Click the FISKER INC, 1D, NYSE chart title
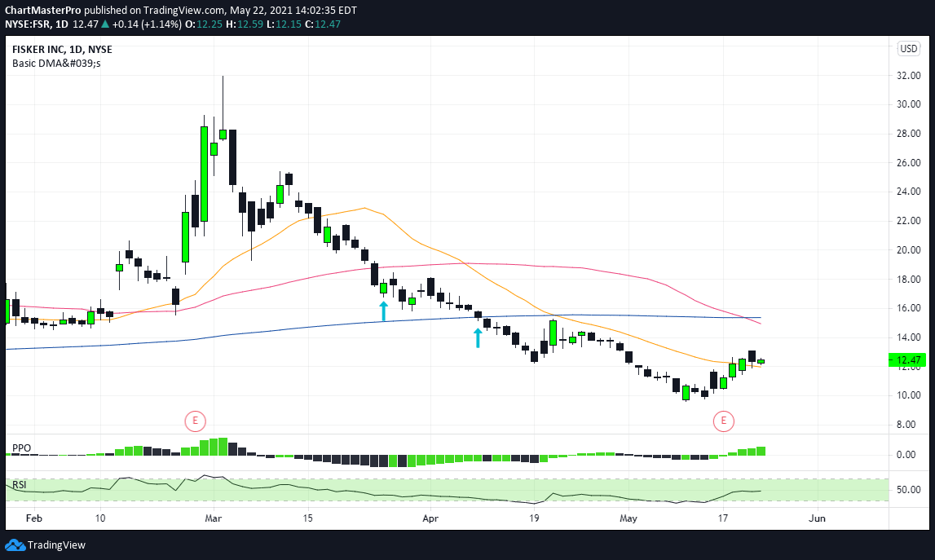Viewport: 935px width, 560px height. click(x=62, y=50)
